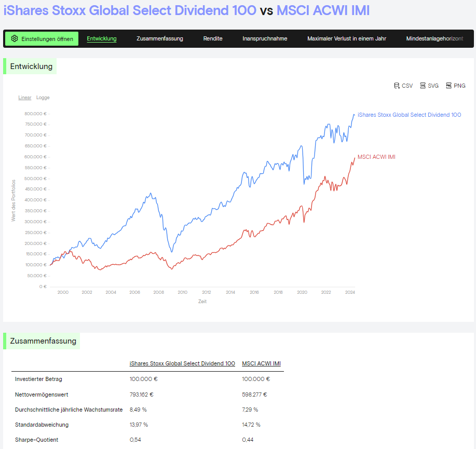Save the chart as PNG image

tap(455, 86)
